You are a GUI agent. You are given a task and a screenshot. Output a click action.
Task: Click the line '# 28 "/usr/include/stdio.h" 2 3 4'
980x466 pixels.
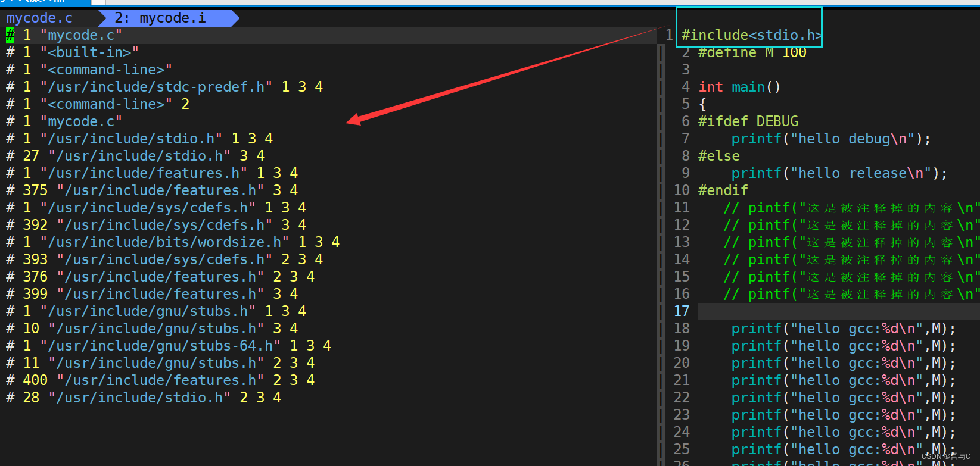[144, 398]
